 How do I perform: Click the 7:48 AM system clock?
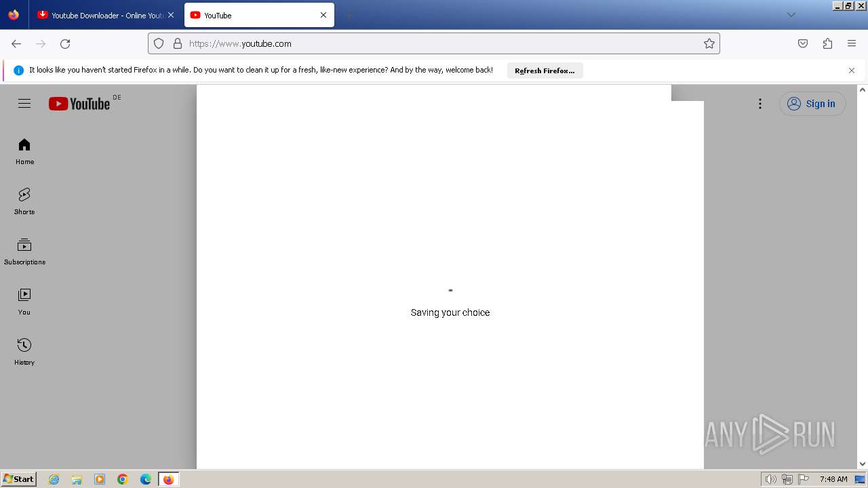[833, 479]
